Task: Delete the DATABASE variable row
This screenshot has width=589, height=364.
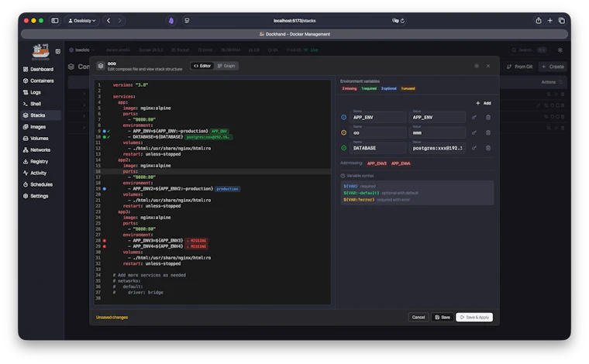Action: click(x=488, y=148)
